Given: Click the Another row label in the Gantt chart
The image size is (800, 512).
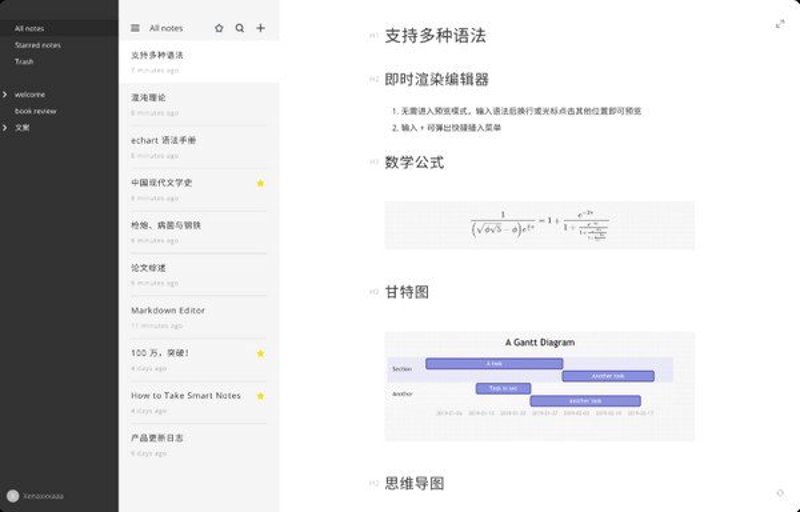Looking at the screenshot, I should coord(402,394).
